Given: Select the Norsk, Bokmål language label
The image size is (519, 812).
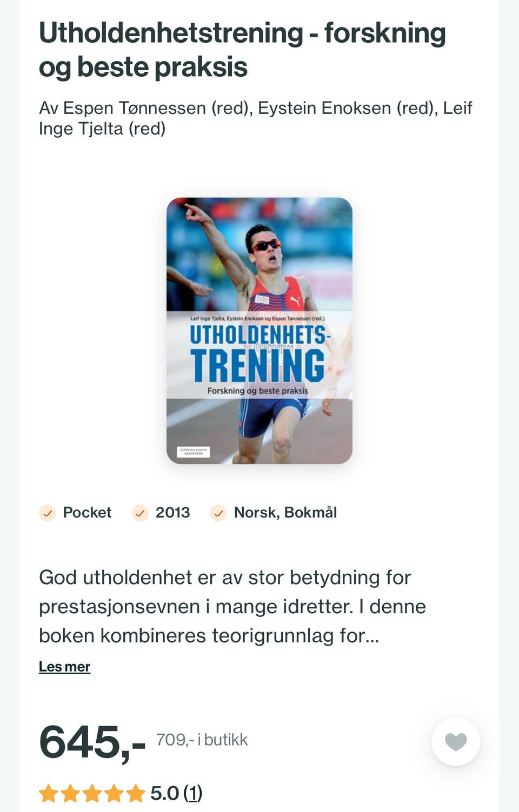Looking at the screenshot, I should [x=285, y=512].
